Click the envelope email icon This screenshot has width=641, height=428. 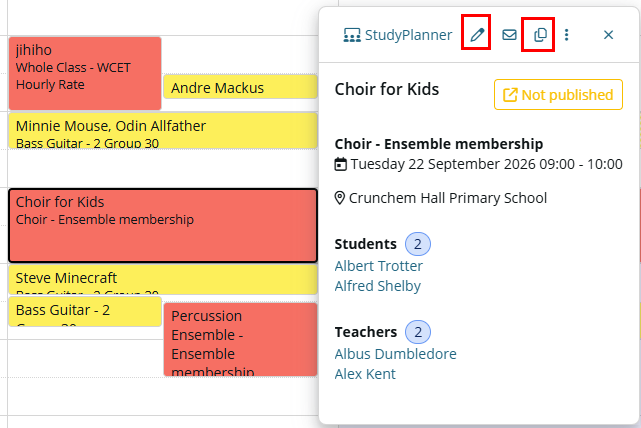click(509, 35)
